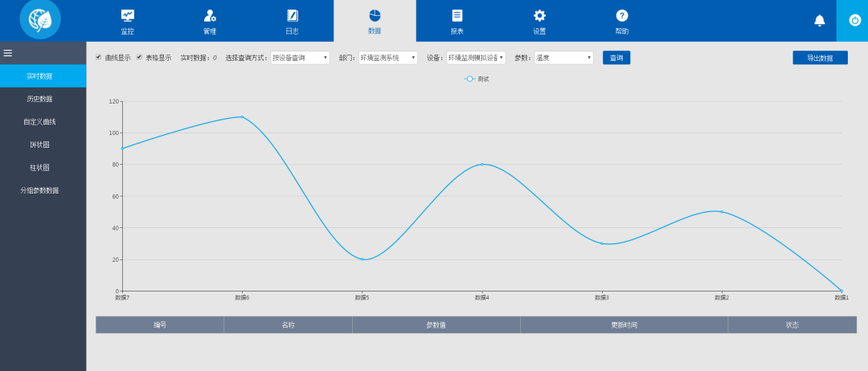This screenshot has width=868, height=371.
Task: Toggle the 曲线显示 checkbox
Action: (99, 57)
